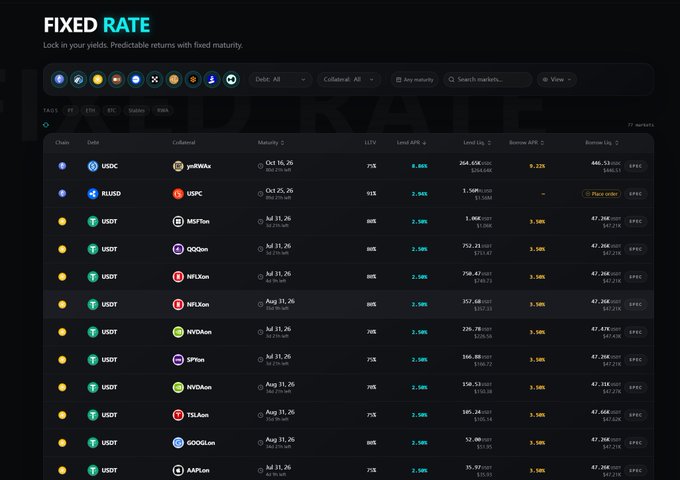Click the 77 markets count label

(641, 125)
